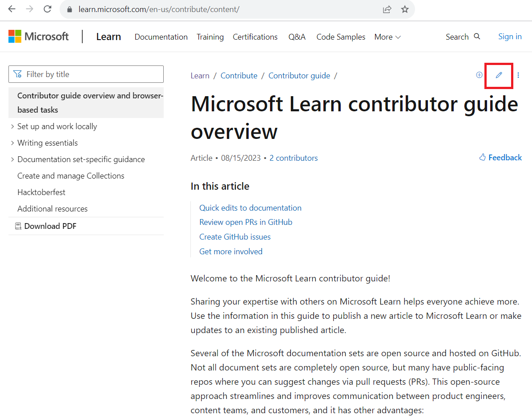Image resolution: width=532 pixels, height=419 pixels.
Task: Open the More navigation dropdown
Action: [387, 37]
